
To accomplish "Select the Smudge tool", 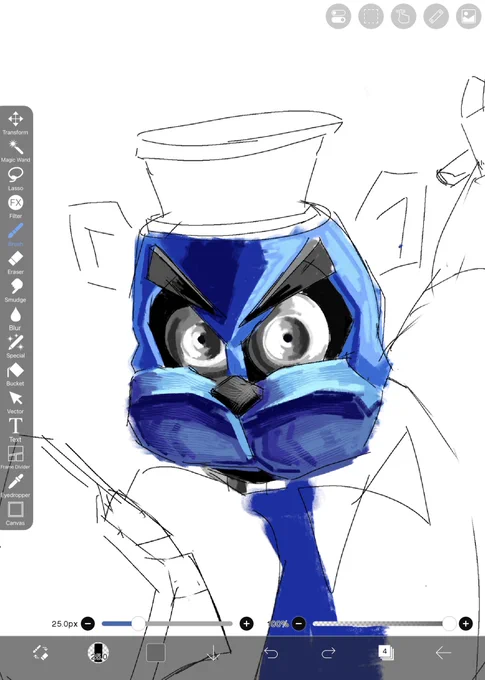I will [x=16, y=290].
